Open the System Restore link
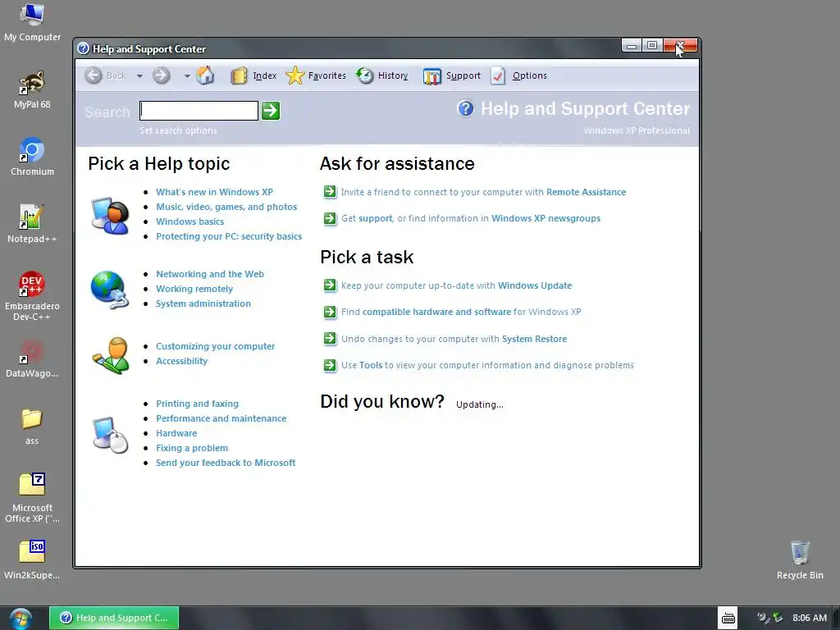840x630 pixels. click(x=534, y=339)
